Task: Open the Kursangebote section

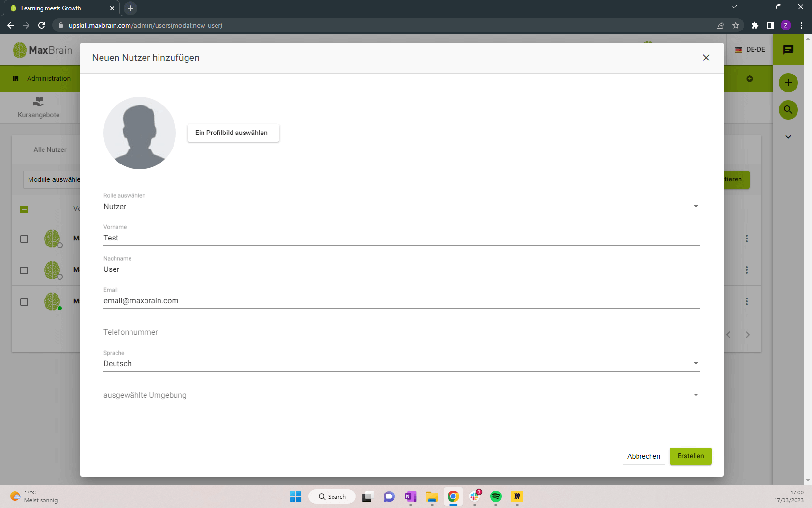Action: pos(39,107)
